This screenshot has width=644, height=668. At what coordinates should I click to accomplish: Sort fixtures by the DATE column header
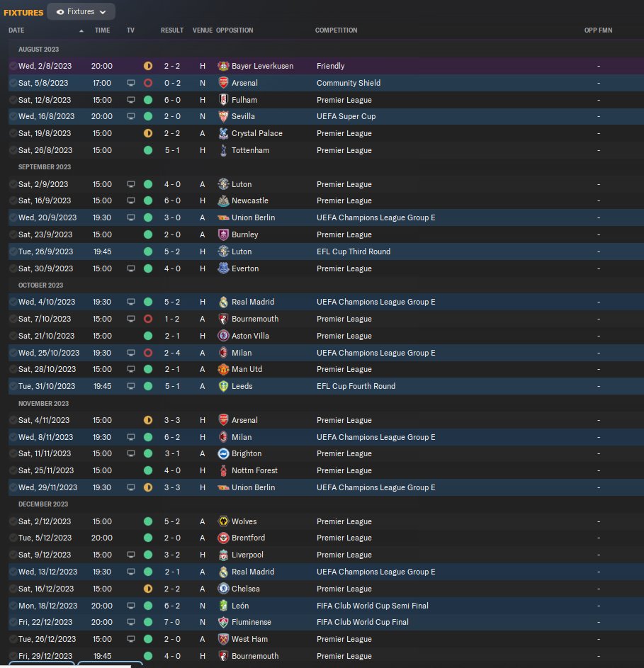coord(16,30)
